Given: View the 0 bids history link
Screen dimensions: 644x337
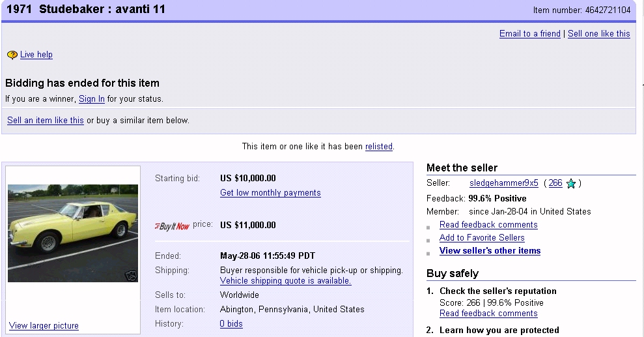Looking at the screenshot, I should 231,324.
